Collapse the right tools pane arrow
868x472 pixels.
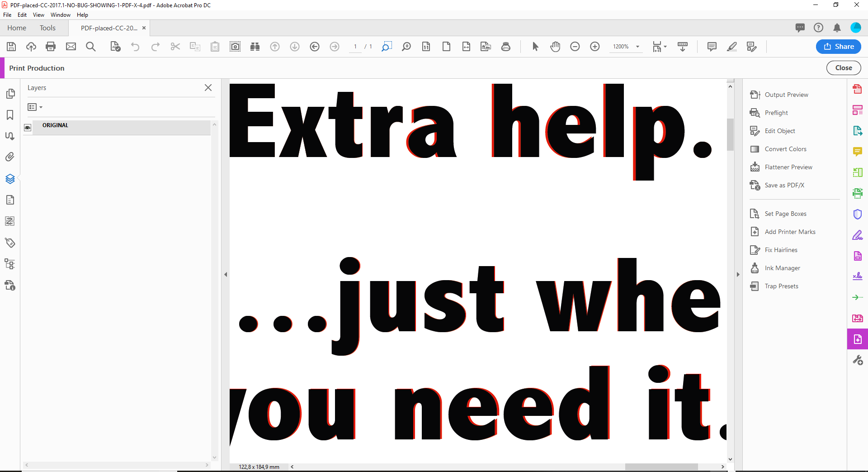tap(738, 274)
